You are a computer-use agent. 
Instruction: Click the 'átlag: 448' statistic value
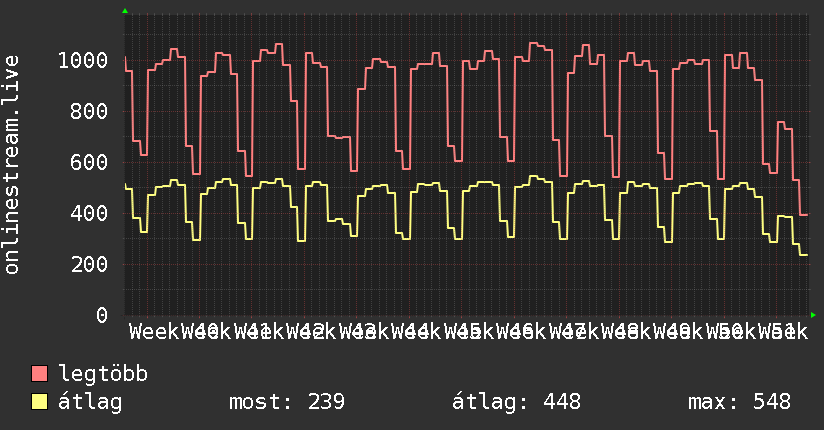click(x=517, y=402)
